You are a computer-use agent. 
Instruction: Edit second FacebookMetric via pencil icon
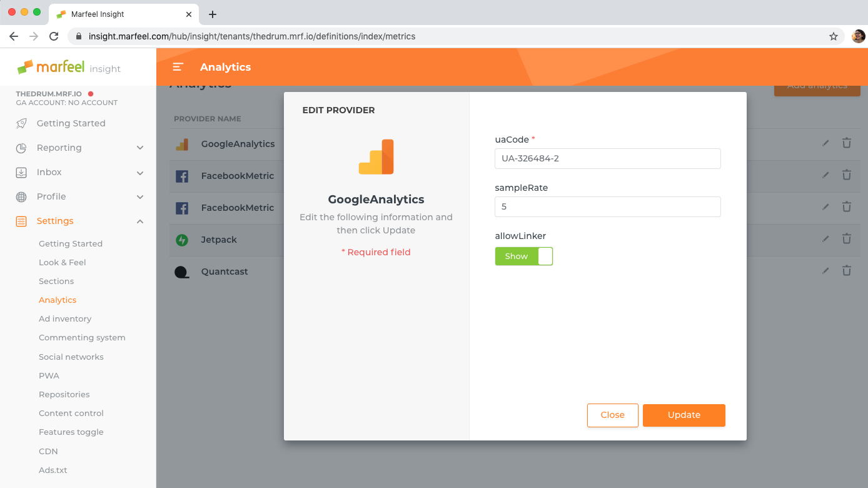click(x=825, y=207)
